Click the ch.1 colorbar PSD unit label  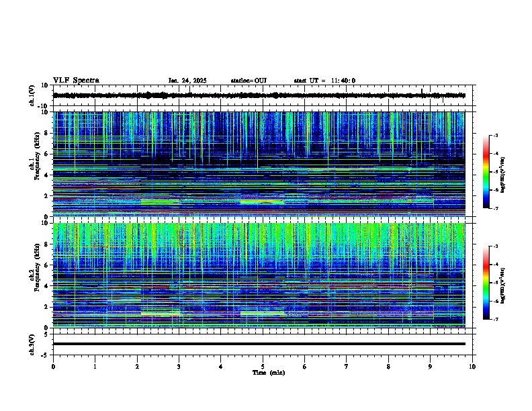pyautogui.click(x=503, y=175)
